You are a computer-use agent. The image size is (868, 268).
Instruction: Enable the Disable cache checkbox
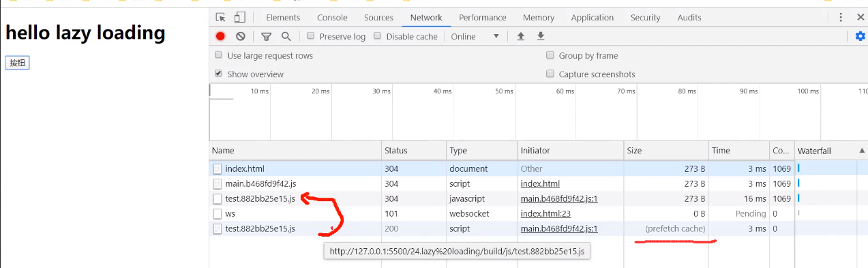[378, 36]
